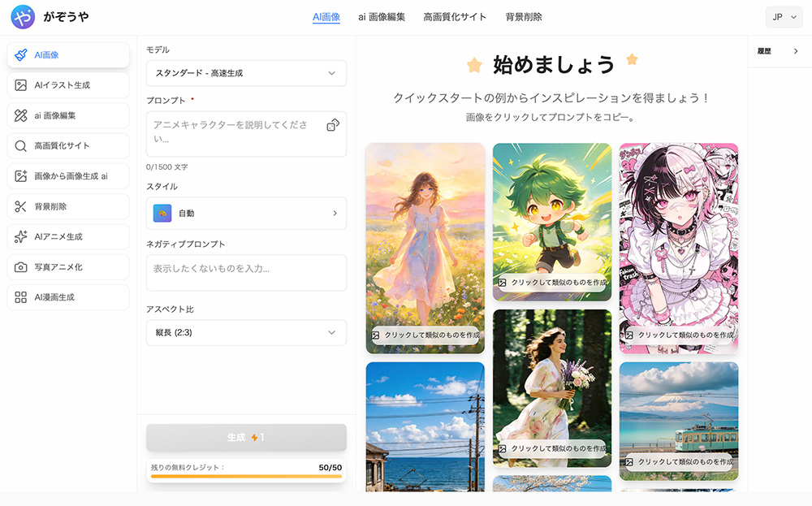Open the JP language dropdown
This screenshot has width=812, height=506.
[784, 17]
